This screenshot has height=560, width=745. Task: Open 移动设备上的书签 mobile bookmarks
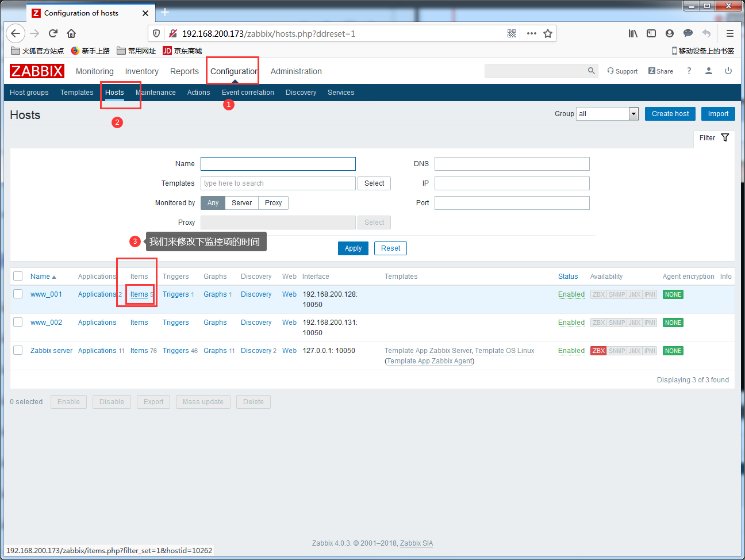click(x=703, y=51)
